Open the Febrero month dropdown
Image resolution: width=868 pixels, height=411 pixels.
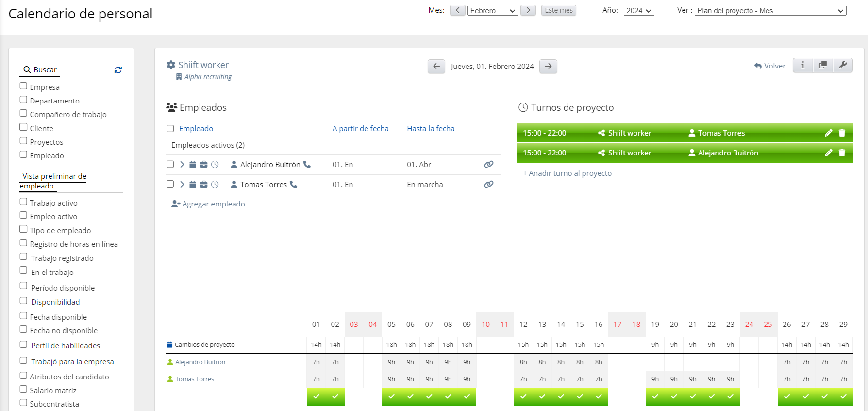point(493,11)
